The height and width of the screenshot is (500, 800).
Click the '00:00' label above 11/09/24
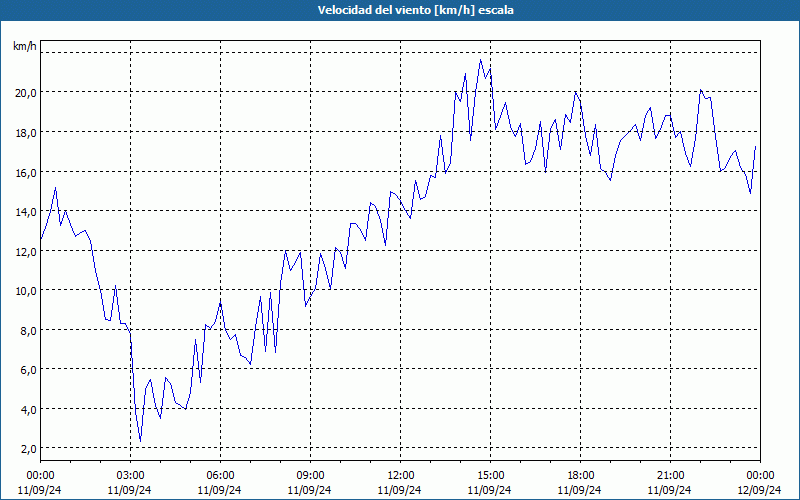(x=40, y=476)
